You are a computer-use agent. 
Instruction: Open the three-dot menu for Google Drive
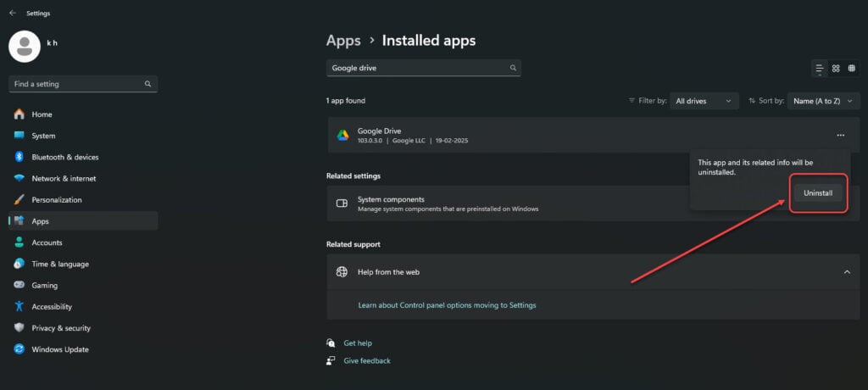click(x=841, y=135)
